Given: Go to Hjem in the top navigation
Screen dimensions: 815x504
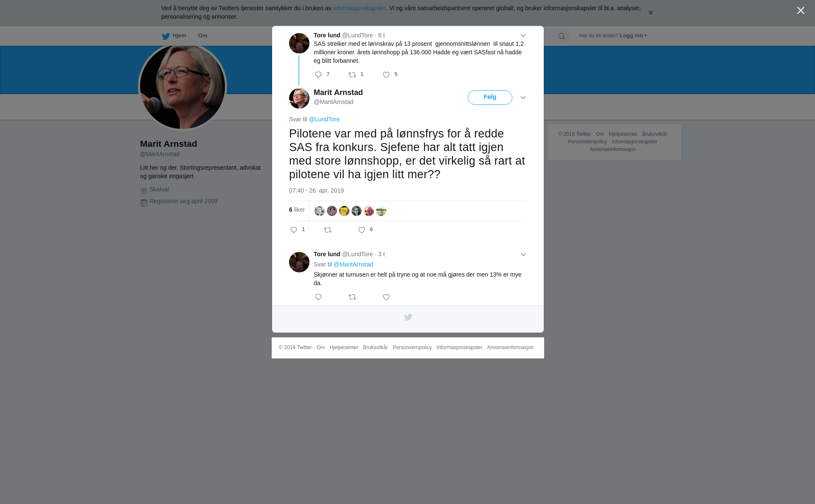Looking at the screenshot, I should pos(174,36).
